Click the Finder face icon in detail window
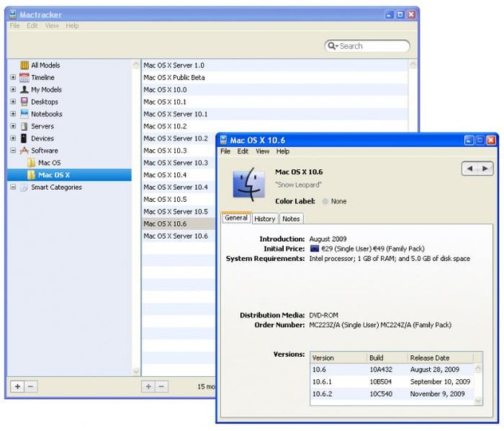This screenshot has height=431, width=504. click(249, 185)
